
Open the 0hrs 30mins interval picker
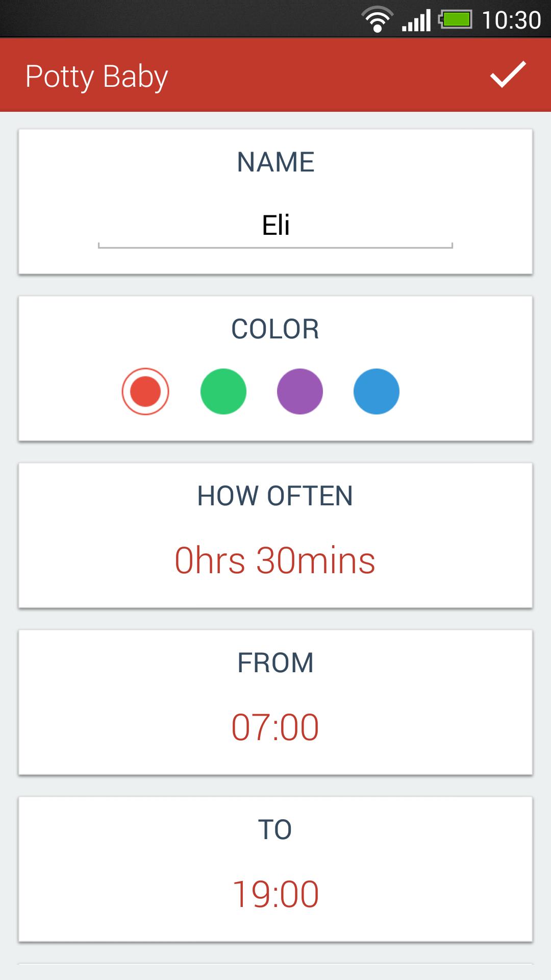click(275, 560)
